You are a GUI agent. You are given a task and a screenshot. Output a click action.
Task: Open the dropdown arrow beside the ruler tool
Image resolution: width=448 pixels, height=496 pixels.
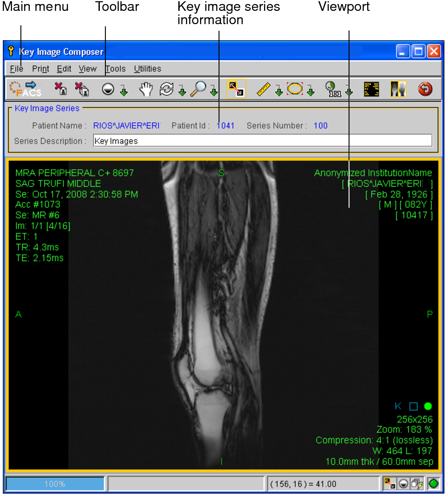(279, 91)
